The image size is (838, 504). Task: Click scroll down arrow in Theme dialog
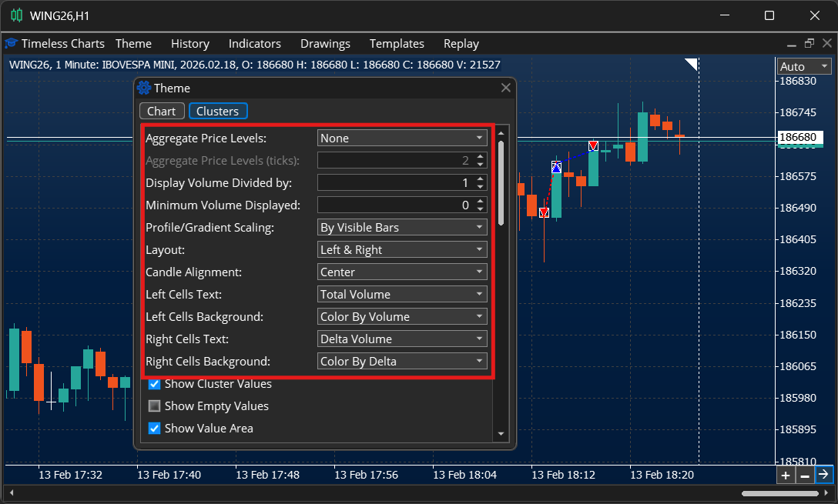tap(501, 434)
